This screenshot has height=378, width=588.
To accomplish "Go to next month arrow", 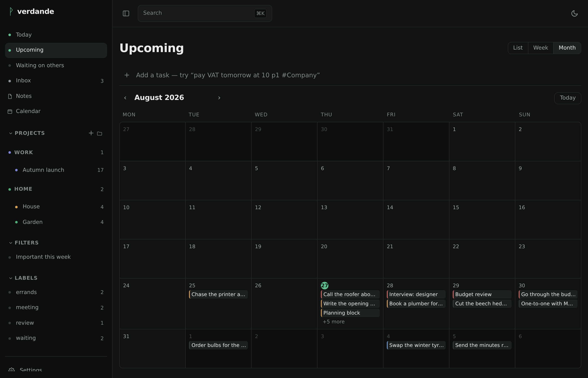I will 219,98.
